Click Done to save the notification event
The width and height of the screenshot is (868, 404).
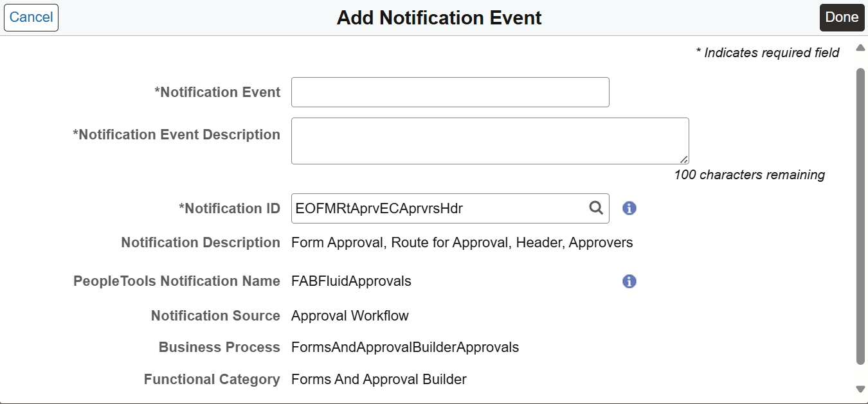(x=842, y=17)
